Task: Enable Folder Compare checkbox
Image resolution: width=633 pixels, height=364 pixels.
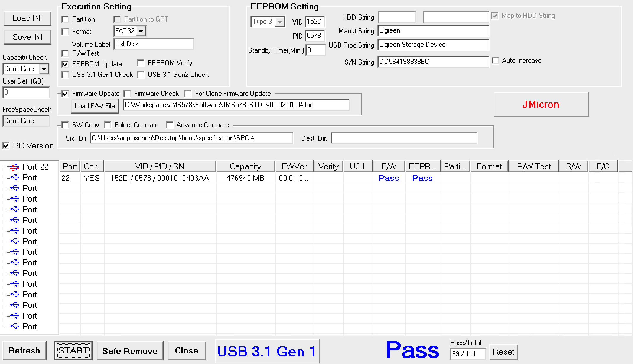Action: tap(108, 125)
